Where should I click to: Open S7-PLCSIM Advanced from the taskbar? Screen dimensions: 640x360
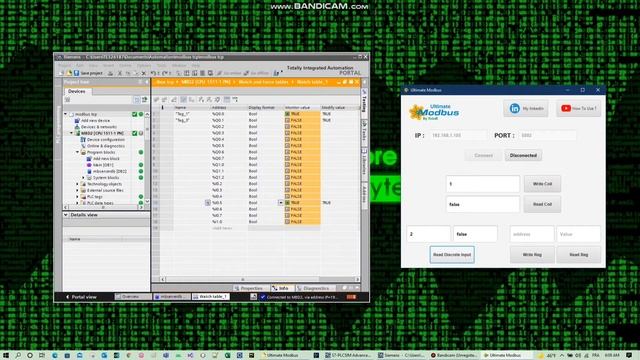pyautogui.click(x=348, y=356)
